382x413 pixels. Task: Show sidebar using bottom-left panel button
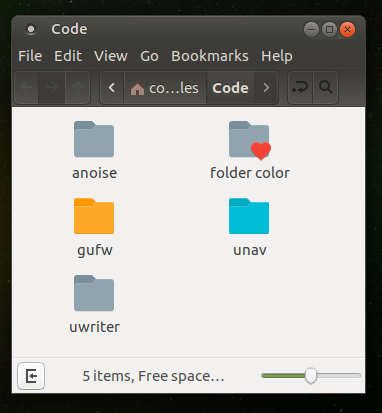coord(31,376)
